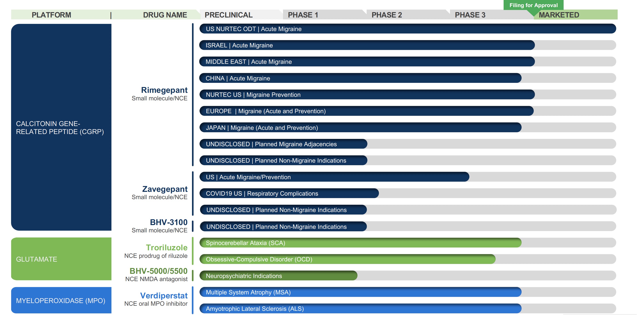This screenshot has height=315, width=644.
Task: Click the PRECLINICAL stage header
Action: pyautogui.click(x=228, y=15)
